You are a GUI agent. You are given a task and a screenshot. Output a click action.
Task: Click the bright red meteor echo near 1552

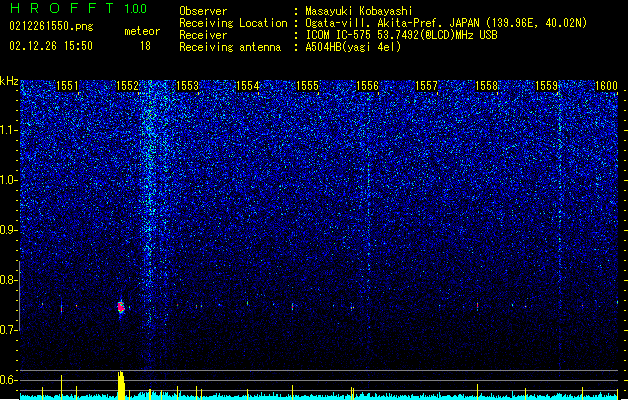tap(121, 308)
